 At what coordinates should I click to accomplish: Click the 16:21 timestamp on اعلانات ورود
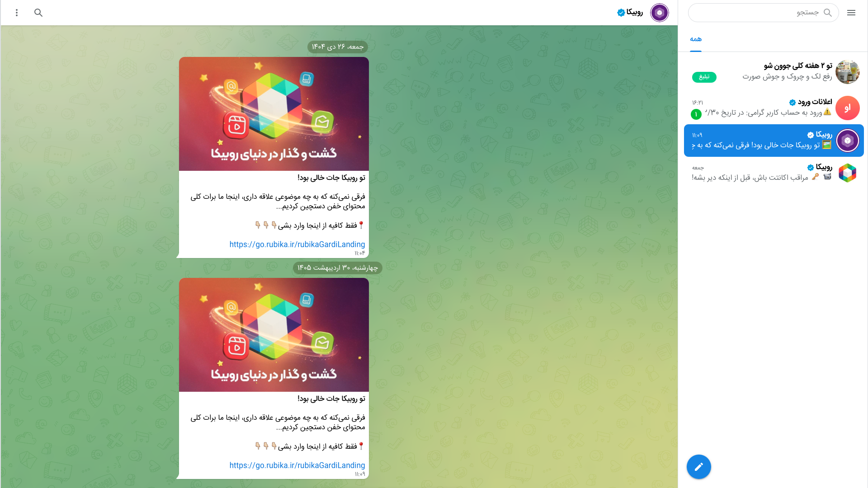(x=698, y=103)
